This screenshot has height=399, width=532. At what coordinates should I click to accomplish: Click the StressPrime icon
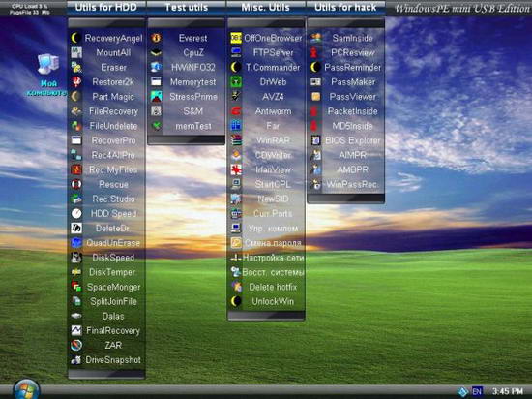coord(156,97)
